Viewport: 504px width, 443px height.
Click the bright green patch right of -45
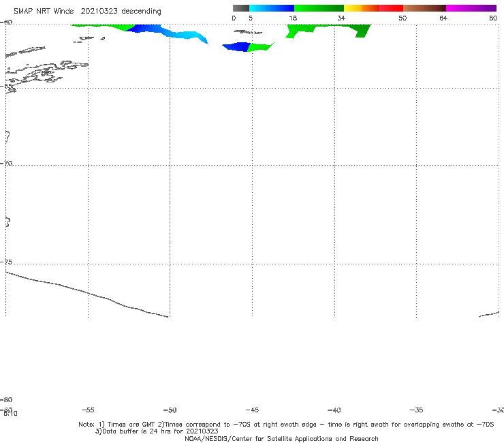pos(259,47)
